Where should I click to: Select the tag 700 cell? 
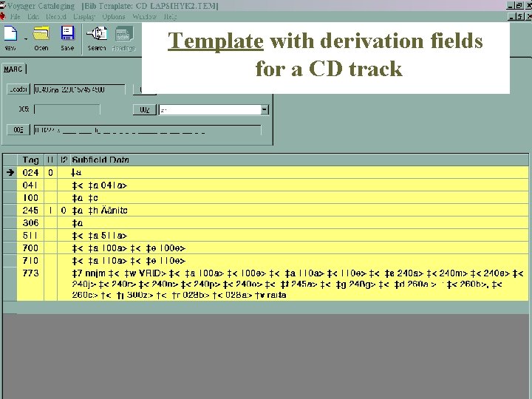(30, 248)
